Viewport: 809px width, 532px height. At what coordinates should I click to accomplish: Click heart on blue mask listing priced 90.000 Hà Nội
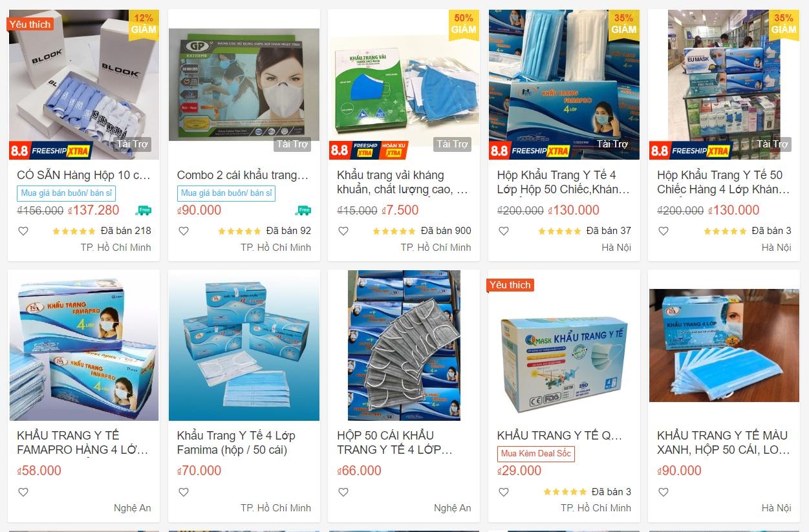[x=663, y=492]
